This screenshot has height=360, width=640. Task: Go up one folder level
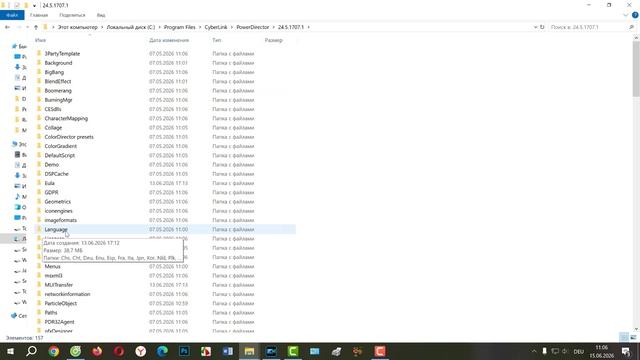(36, 27)
